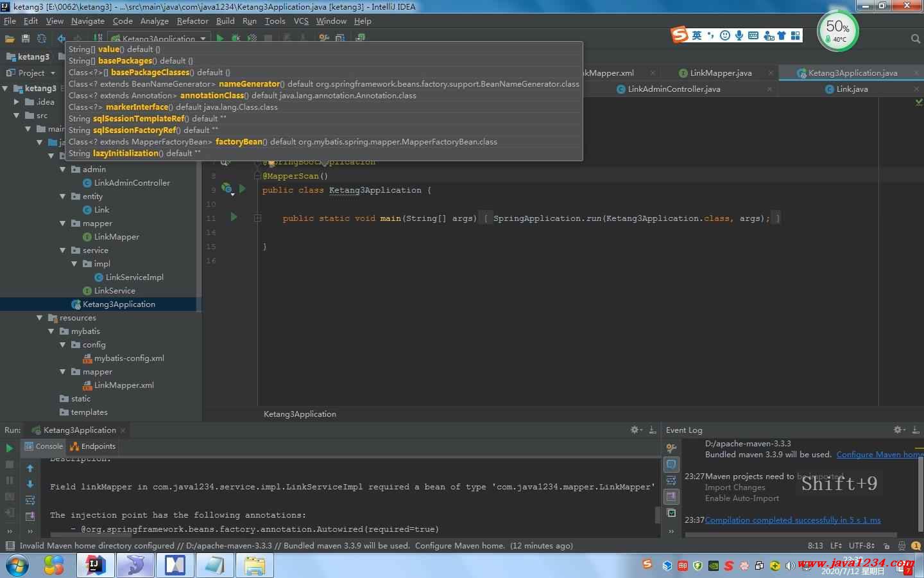The width and height of the screenshot is (924, 578).
Task: Click the Open folder toolbar icon
Action: point(10,39)
